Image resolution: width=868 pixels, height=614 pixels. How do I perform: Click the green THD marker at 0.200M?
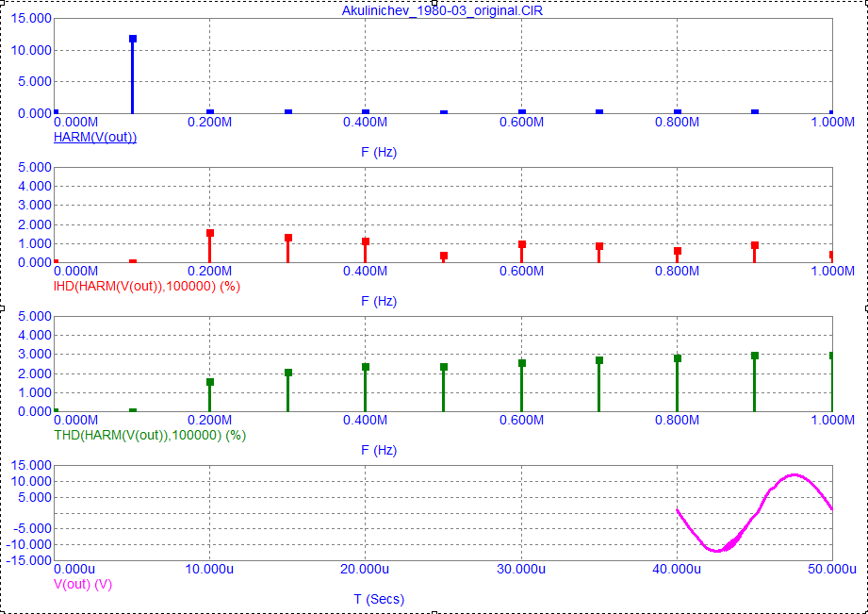(x=210, y=382)
